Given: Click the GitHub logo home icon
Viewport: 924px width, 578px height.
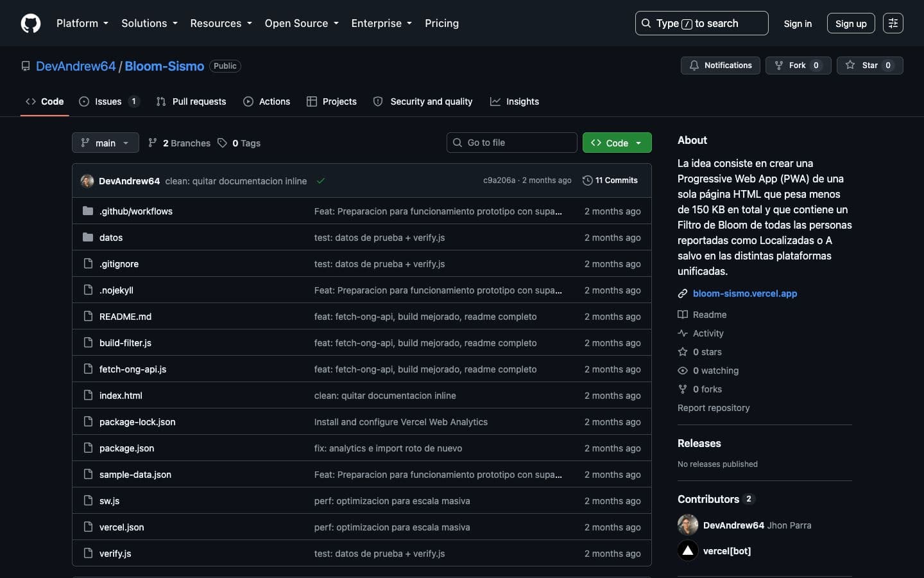Looking at the screenshot, I should click(31, 23).
